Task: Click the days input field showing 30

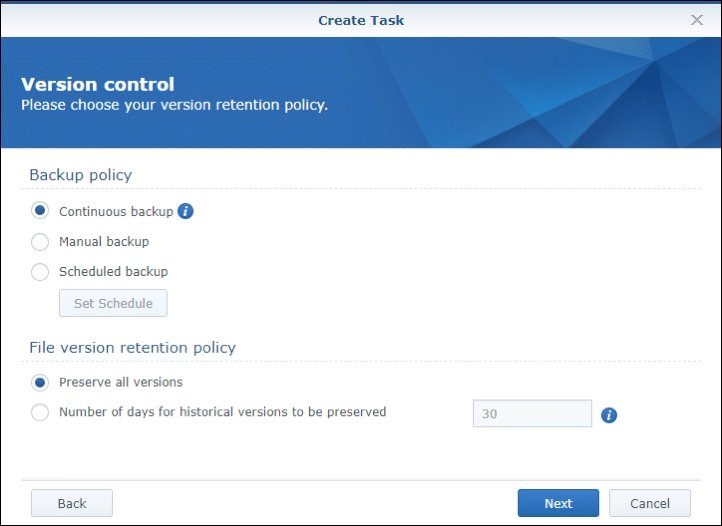Action: 532,414
